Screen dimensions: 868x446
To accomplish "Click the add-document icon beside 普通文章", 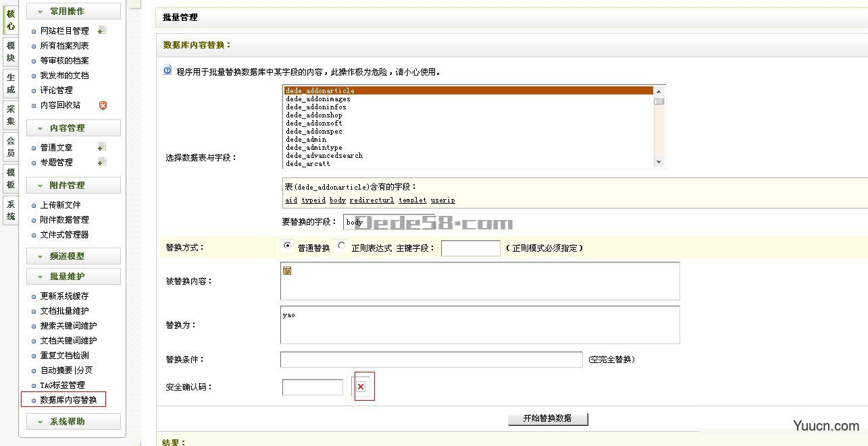I will pos(102,147).
